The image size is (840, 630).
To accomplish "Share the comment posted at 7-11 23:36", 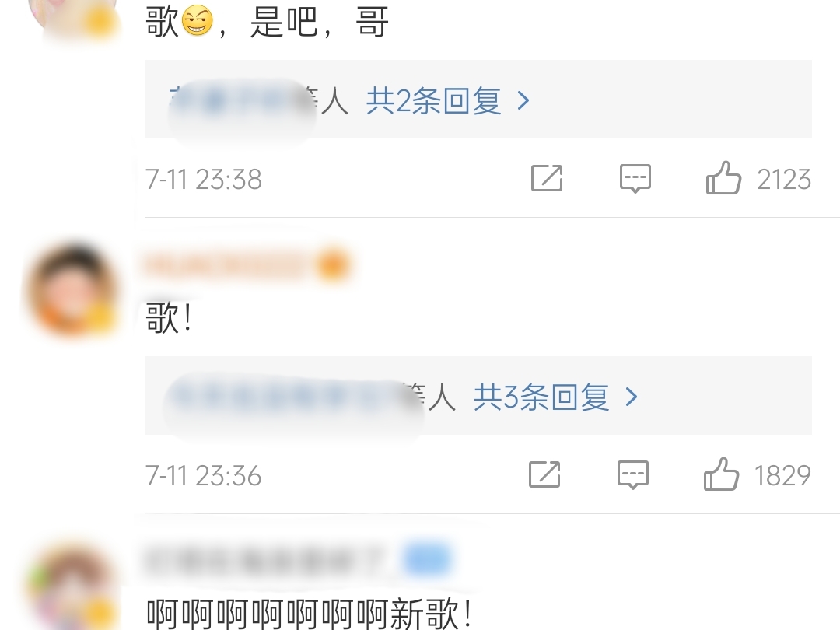I will (x=544, y=474).
